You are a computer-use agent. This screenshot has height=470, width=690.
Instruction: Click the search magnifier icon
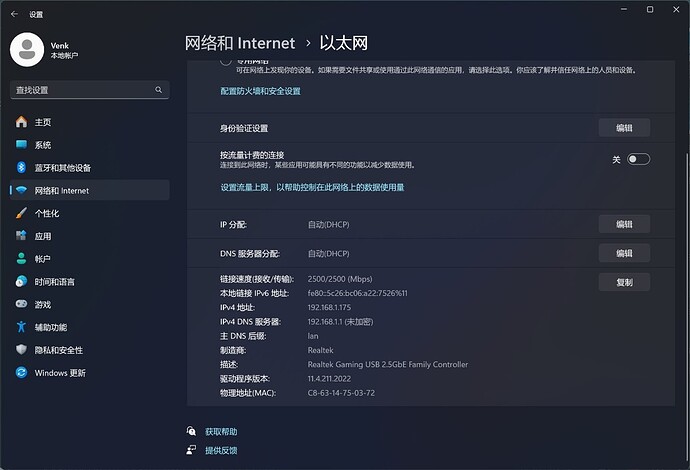pos(158,90)
